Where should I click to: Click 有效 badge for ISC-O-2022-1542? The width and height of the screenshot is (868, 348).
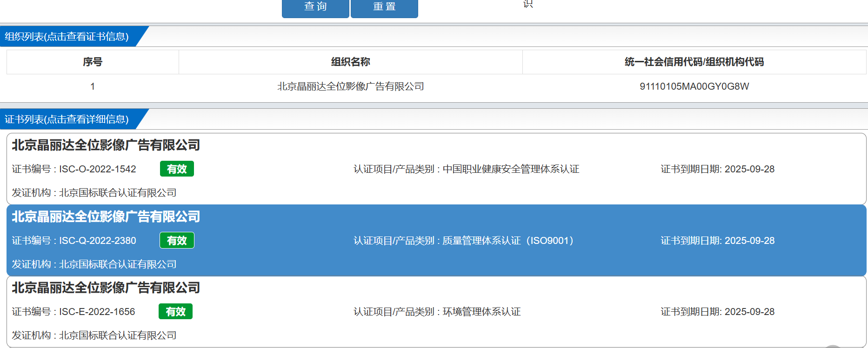(x=177, y=169)
